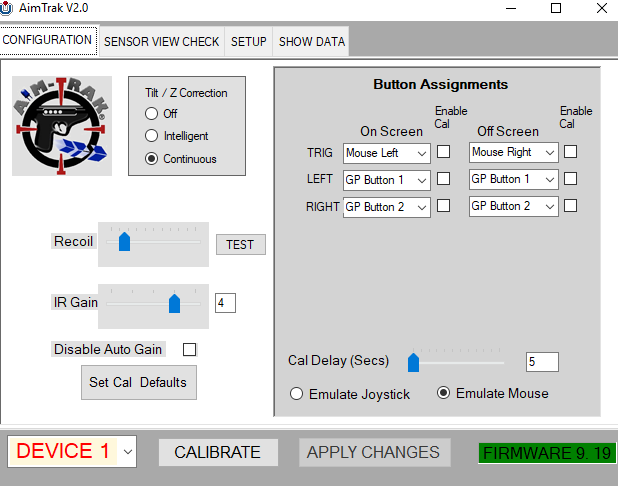The height and width of the screenshot is (486, 618).
Task: Open TRIG on-screen Mouse Left dropdown
Action: (387, 153)
